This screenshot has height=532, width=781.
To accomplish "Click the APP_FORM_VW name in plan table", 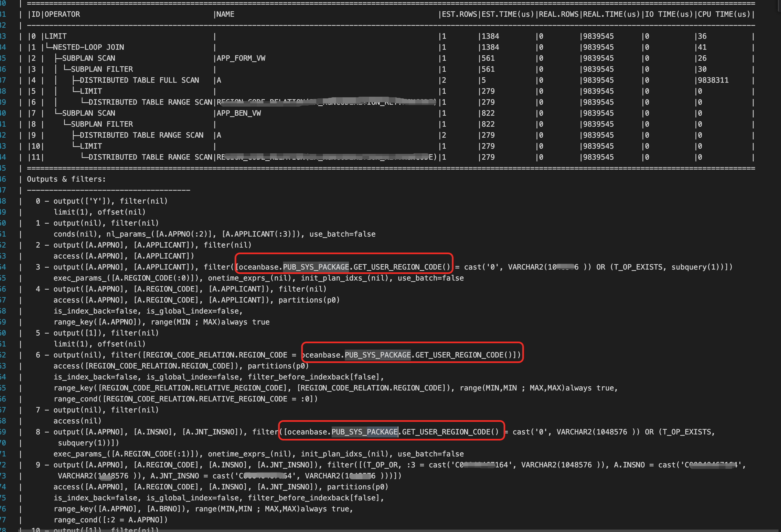I will tap(241, 59).
